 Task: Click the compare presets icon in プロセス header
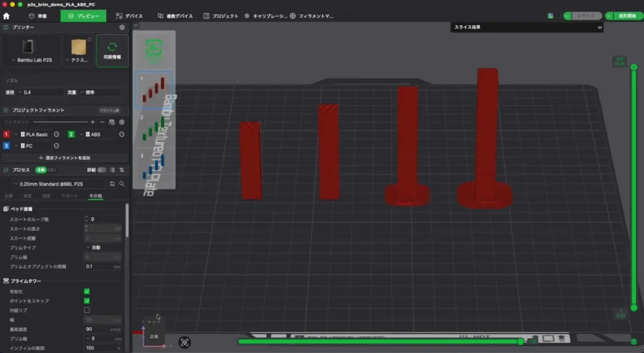[x=121, y=170]
